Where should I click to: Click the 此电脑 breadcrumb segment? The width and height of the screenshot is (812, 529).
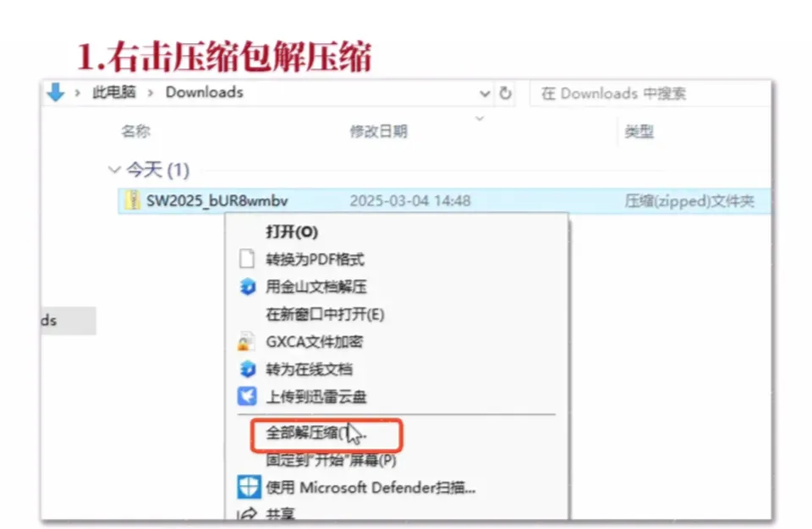pos(114,93)
